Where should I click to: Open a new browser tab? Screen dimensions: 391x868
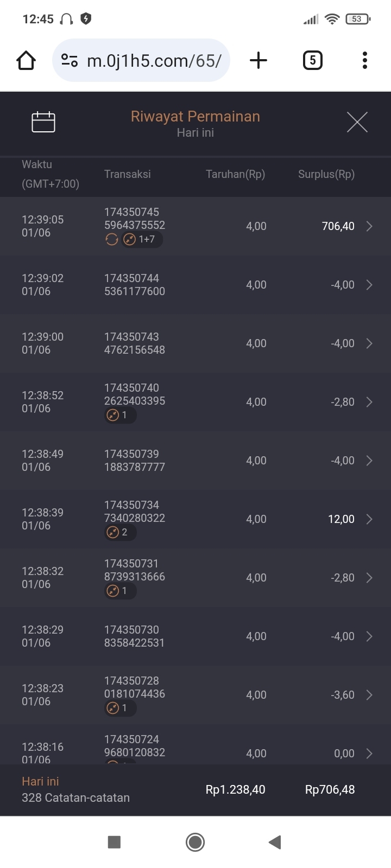(258, 60)
